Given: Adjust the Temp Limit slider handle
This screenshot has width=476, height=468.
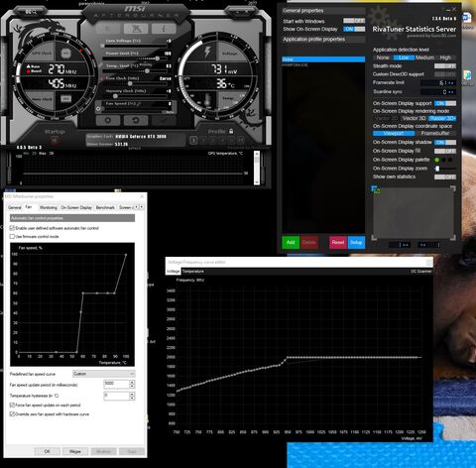Looking at the screenshot, I should (x=147, y=71).
